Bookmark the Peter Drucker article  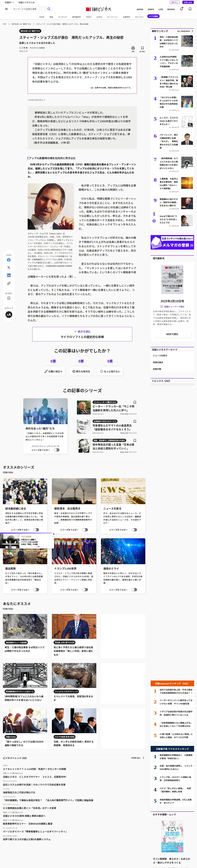[135, 402]
